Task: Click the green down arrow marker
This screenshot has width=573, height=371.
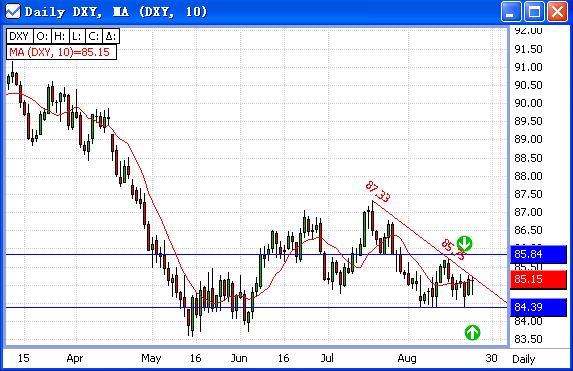Action: (464, 243)
